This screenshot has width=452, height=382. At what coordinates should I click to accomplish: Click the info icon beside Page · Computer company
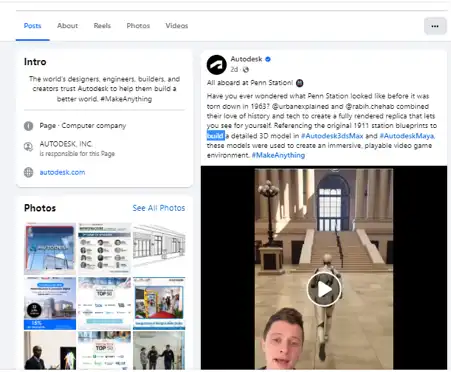(x=29, y=126)
